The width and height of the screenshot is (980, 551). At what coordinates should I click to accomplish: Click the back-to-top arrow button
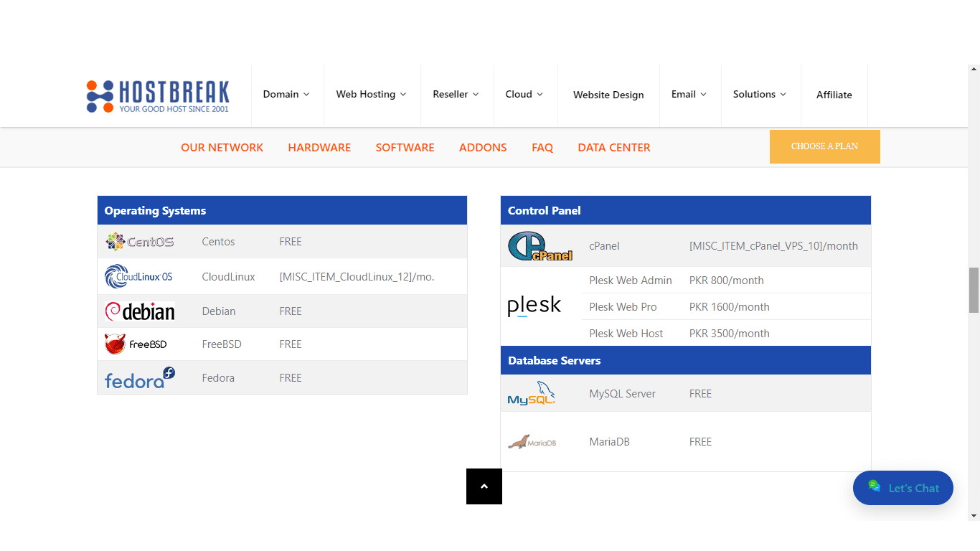tap(484, 486)
